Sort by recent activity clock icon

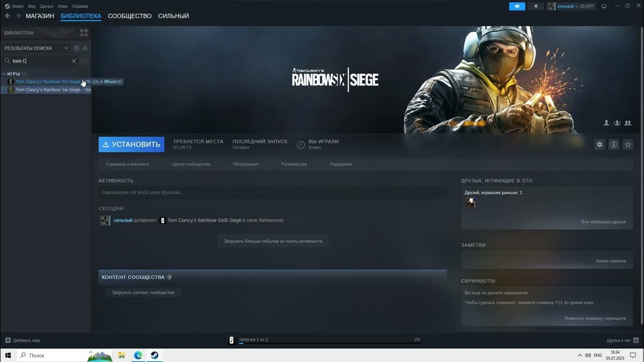[76, 48]
